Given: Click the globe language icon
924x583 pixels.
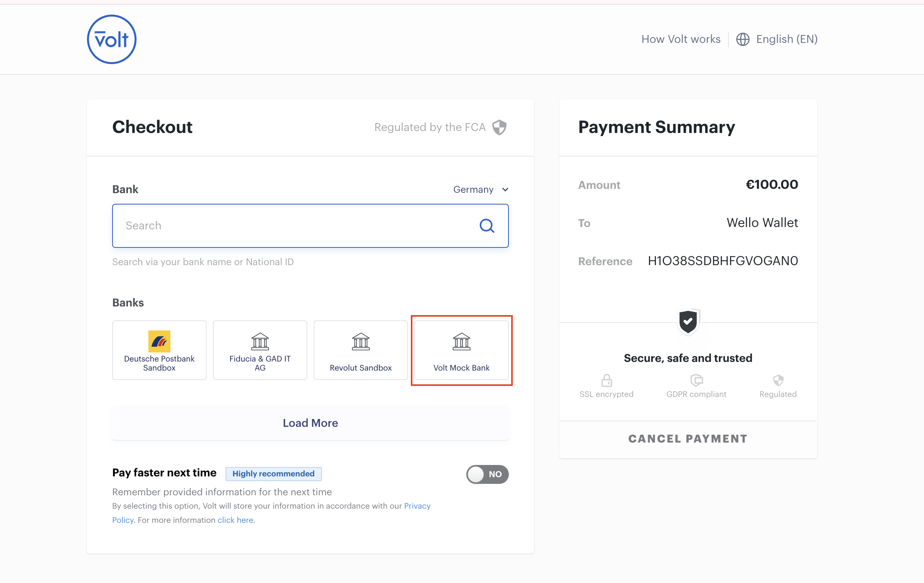Looking at the screenshot, I should [x=743, y=39].
